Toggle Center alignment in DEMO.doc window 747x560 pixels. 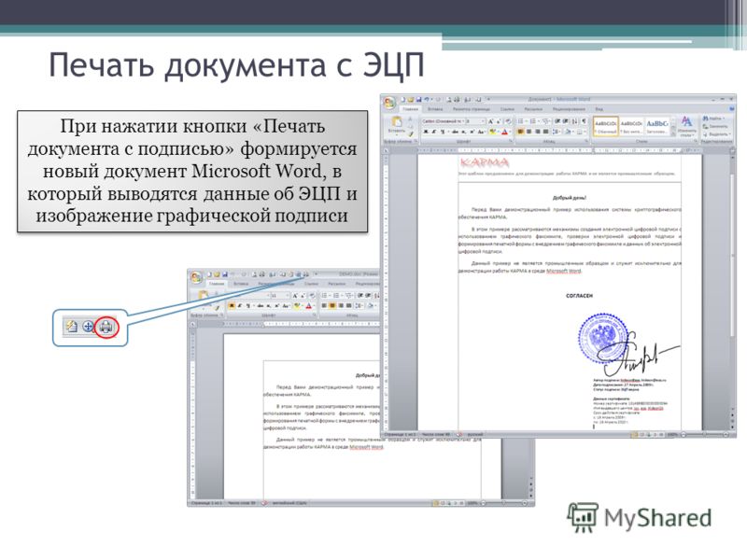[332, 306]
